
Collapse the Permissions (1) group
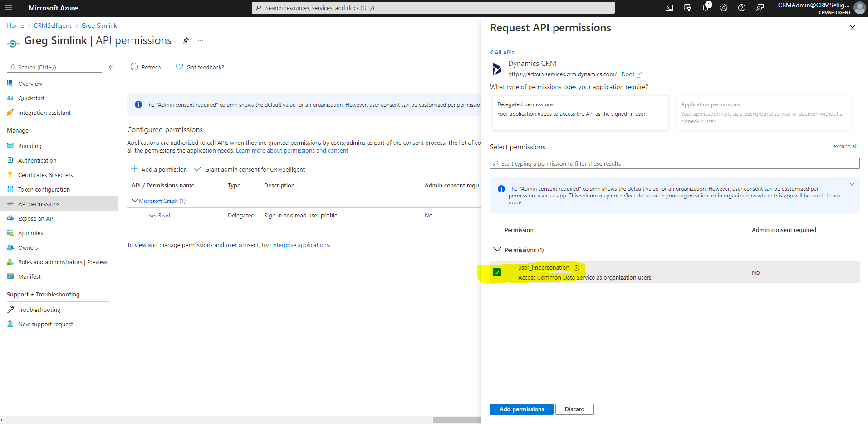(497, 250)
